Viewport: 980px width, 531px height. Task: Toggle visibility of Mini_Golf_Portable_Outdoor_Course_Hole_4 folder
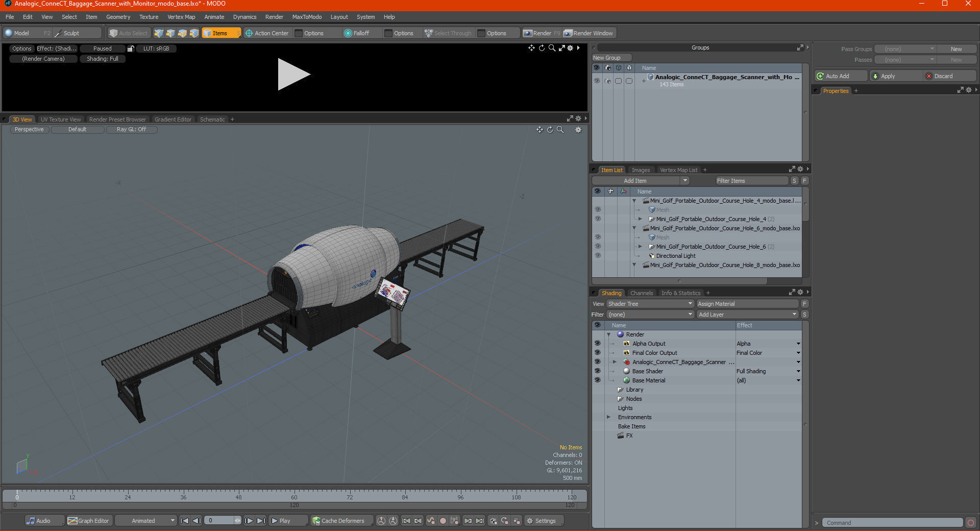click(x=598, y=219)
